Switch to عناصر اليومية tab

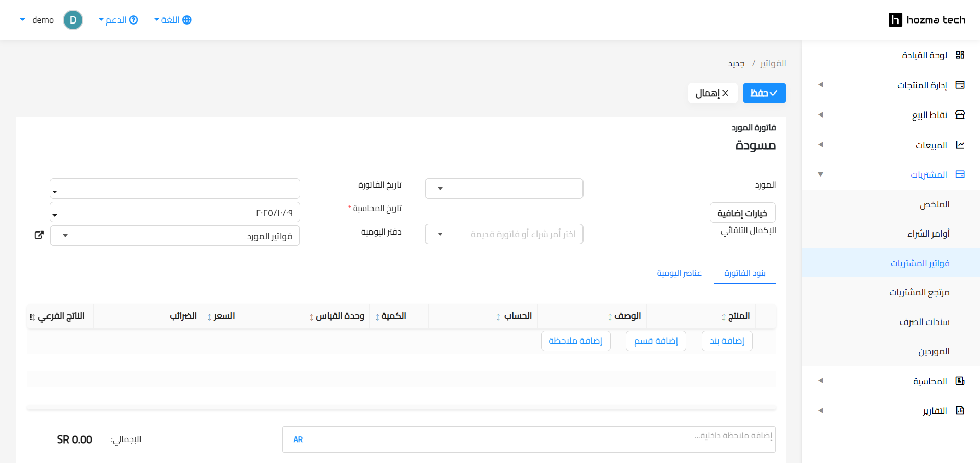[x=679, y=273]
